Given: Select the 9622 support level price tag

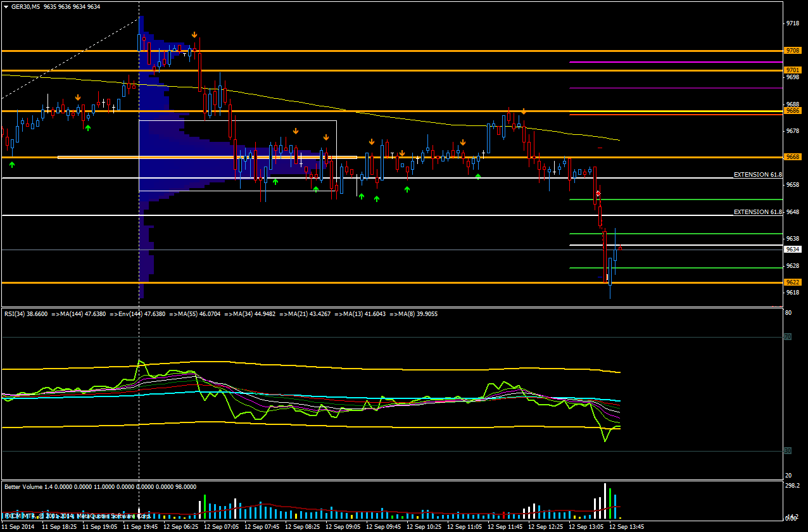Looking at the screenshot, I should (792, 282).
